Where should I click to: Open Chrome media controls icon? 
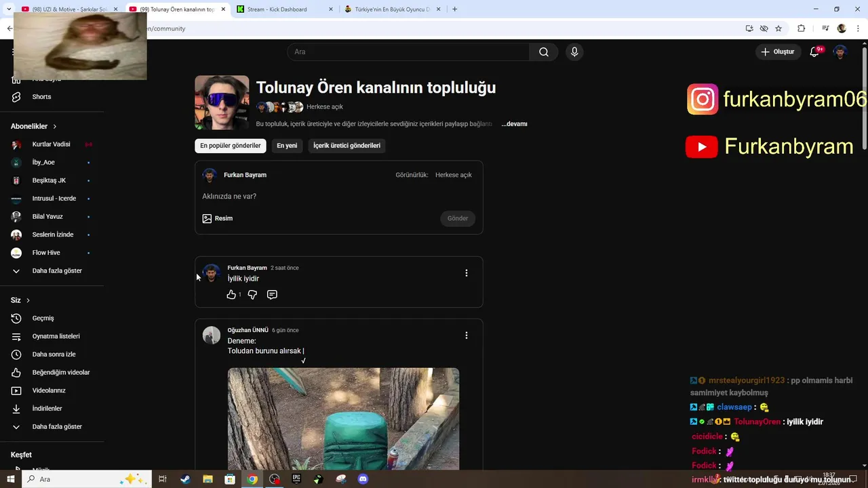(825, 28)
